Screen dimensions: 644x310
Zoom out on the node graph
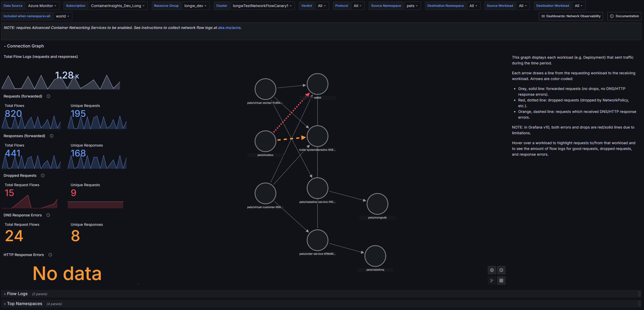(x=501, y=270)
